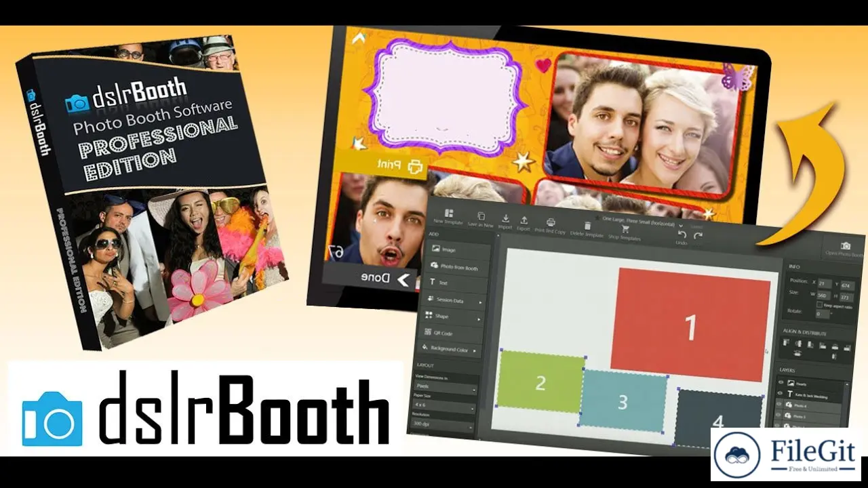Toggle Keep aspect ratio checkbox

(x=819, y=305)
